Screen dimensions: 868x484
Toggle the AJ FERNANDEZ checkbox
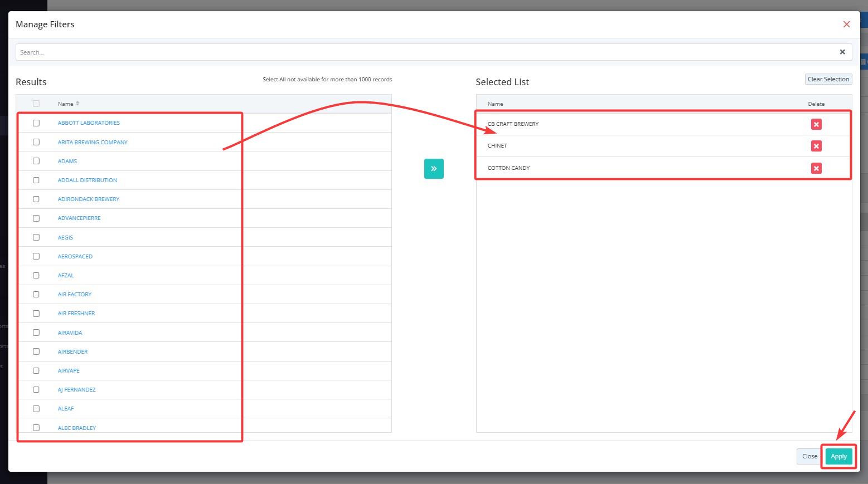(36, 389)
